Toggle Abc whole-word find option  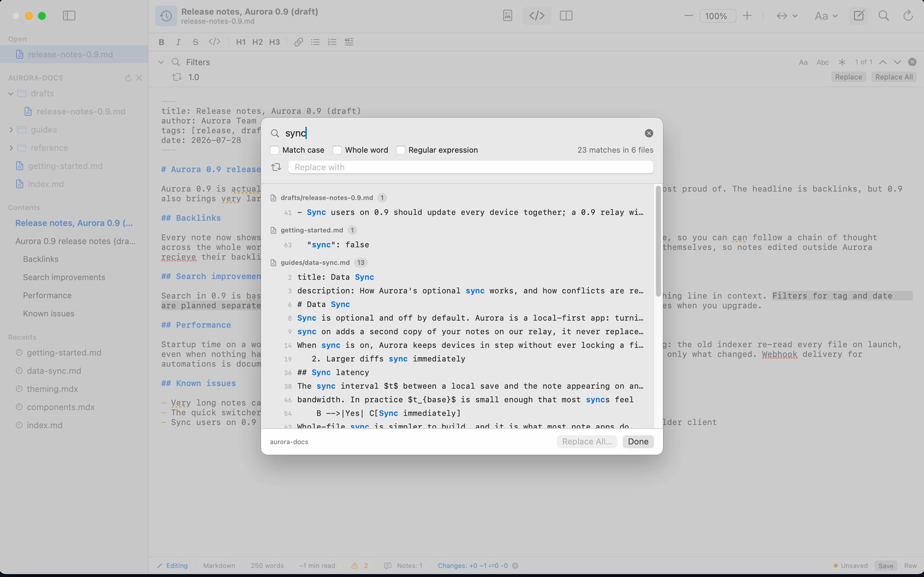pyautogui.click(x=823, y=62)
